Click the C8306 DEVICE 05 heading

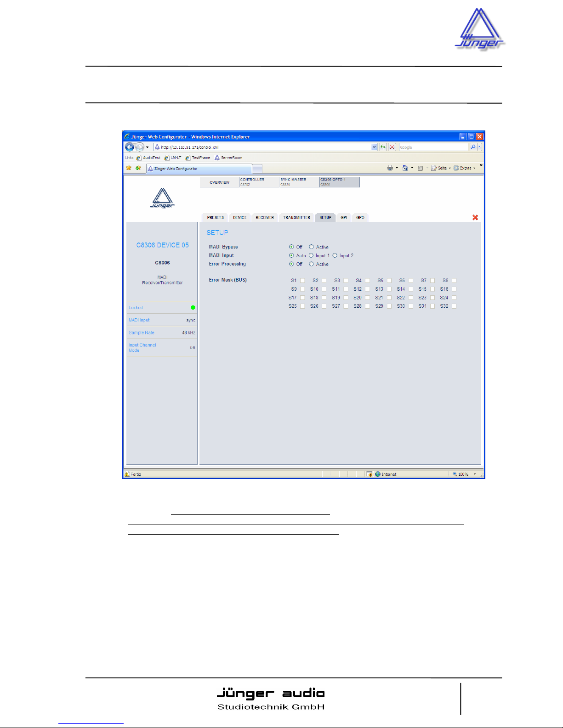coord(162,245)
